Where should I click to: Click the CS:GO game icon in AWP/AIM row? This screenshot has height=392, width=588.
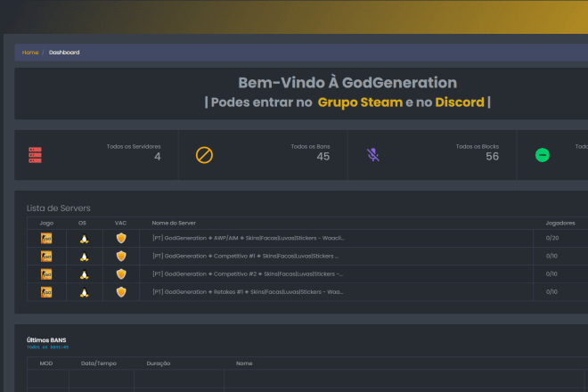tap(46, 238)
